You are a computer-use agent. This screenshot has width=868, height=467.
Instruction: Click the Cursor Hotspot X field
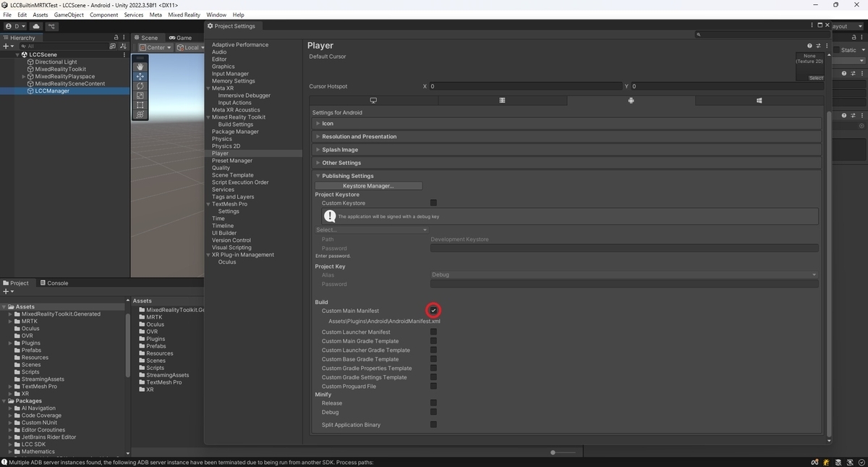pos(526,86)
